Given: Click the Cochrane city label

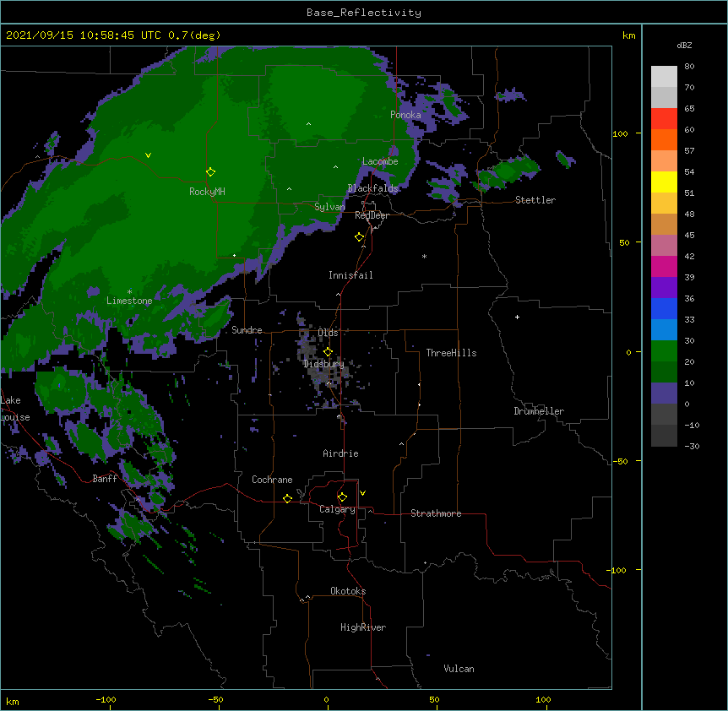Looking at the screenshot, I should (x=272, y=480).
